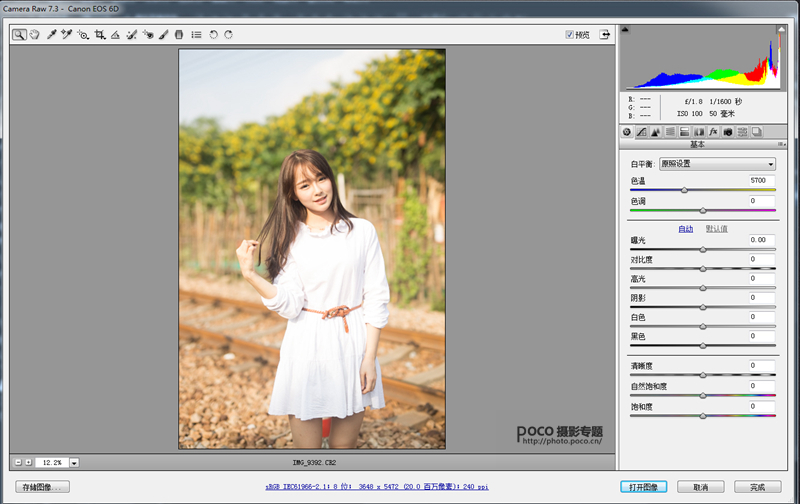Toggle shadow clipping warning on histogram
This screenshot has height=504, width=800.
tap(625, 30)
